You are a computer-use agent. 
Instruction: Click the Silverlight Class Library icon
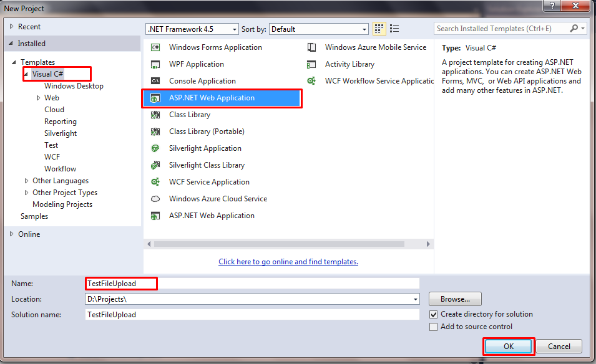[x=155, y=165]
